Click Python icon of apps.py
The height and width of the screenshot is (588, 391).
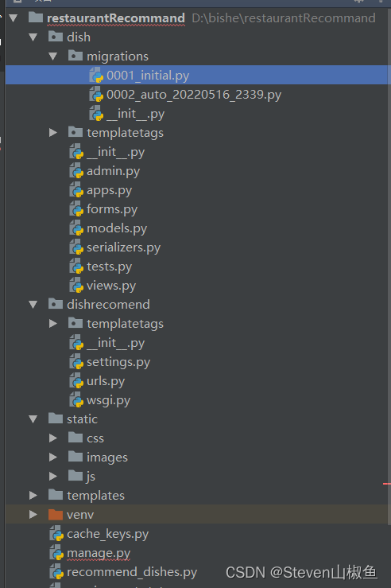click(x=76, y=189)
